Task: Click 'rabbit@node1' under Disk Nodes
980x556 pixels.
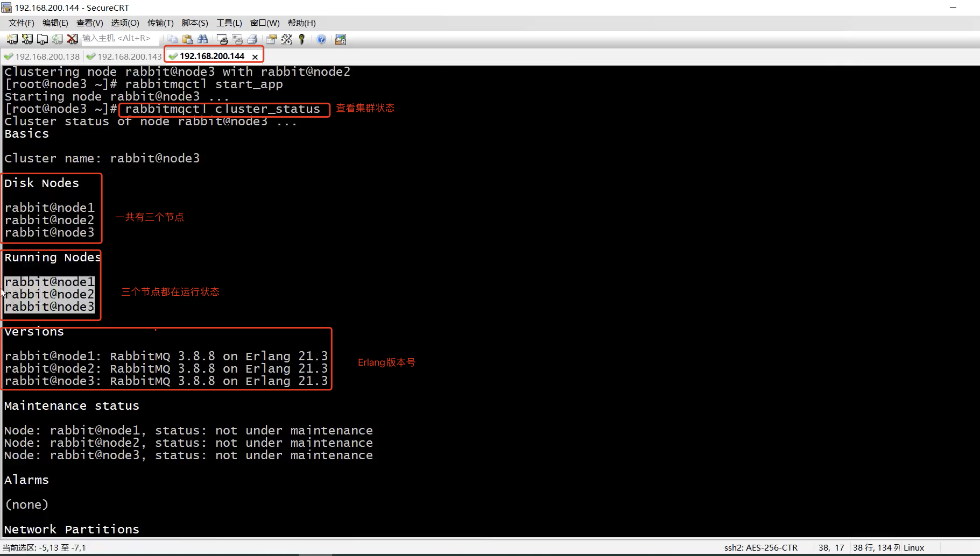Action: [x=50, y=208]
